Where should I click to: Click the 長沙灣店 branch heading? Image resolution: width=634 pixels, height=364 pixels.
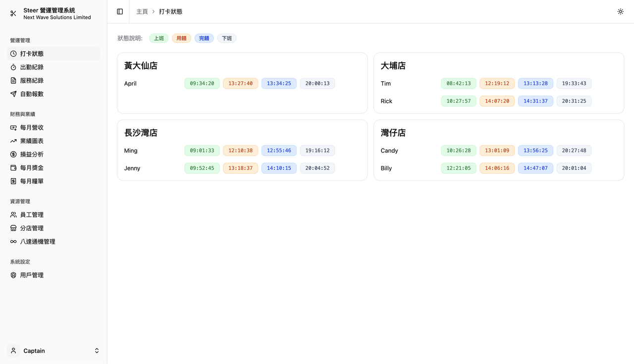pyautogui.click(x=141, y=133)
